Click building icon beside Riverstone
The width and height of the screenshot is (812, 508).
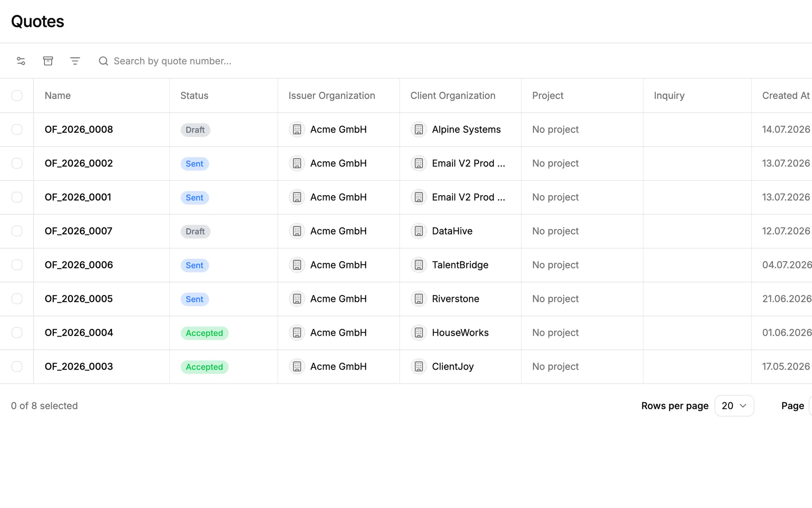(419, 299)
